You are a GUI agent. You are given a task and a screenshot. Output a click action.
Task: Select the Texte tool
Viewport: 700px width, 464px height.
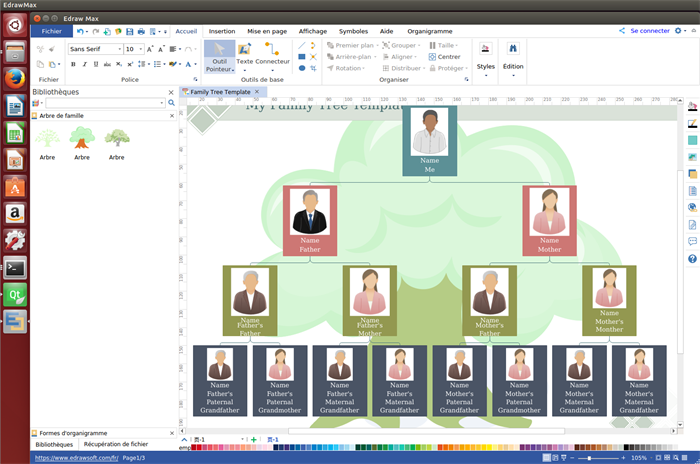(245, 56)
